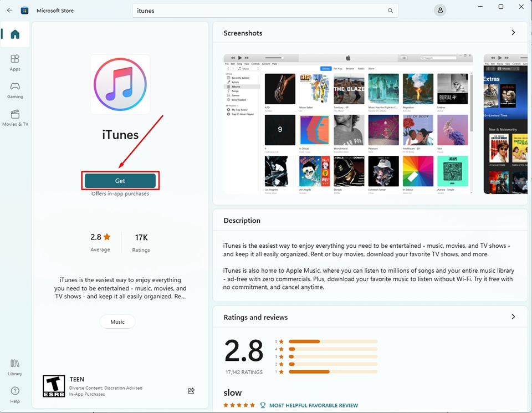532x413 pixels.
Task: Click the Music category tag
Action: click(117, 322)
